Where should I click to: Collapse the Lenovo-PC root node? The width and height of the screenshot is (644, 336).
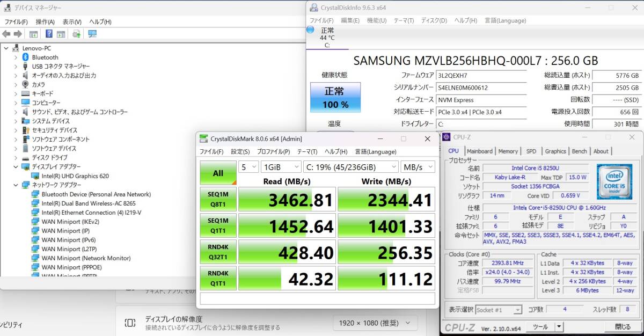pos(6,48)
